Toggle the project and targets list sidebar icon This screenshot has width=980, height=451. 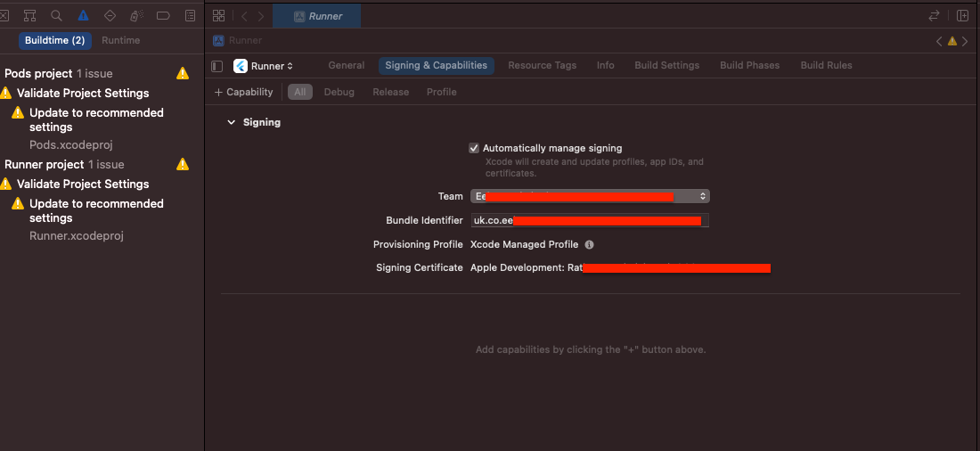click(216, 66)
